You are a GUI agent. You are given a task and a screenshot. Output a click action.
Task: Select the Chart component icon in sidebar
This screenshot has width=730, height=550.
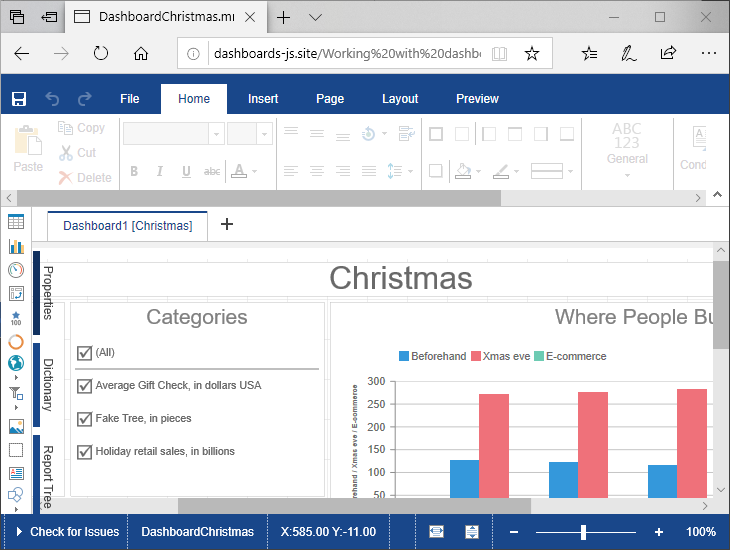(x=16, y=246)
